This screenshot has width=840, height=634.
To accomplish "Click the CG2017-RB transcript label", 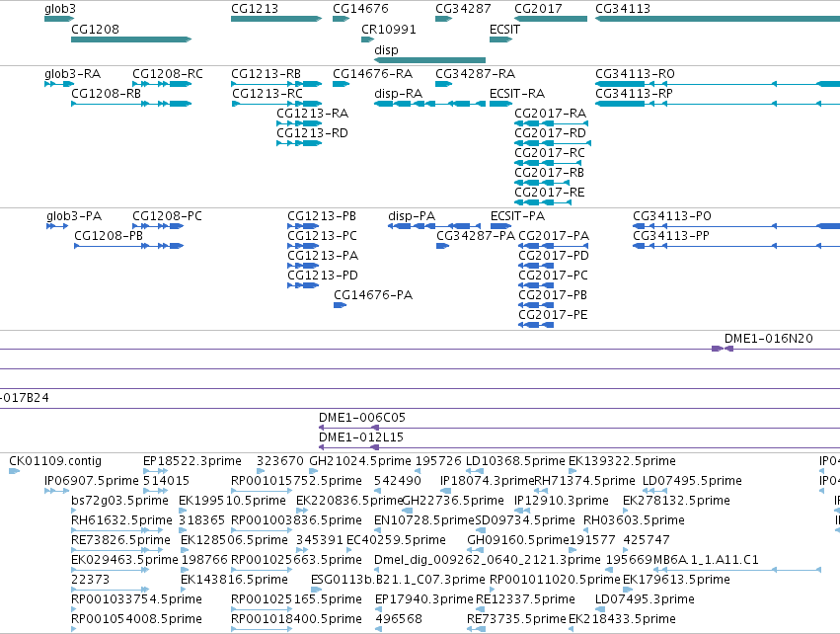I will point(549,172).
